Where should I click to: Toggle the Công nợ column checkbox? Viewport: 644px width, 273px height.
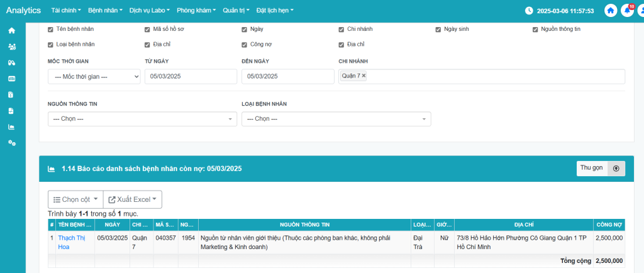[x=245, y=45]
